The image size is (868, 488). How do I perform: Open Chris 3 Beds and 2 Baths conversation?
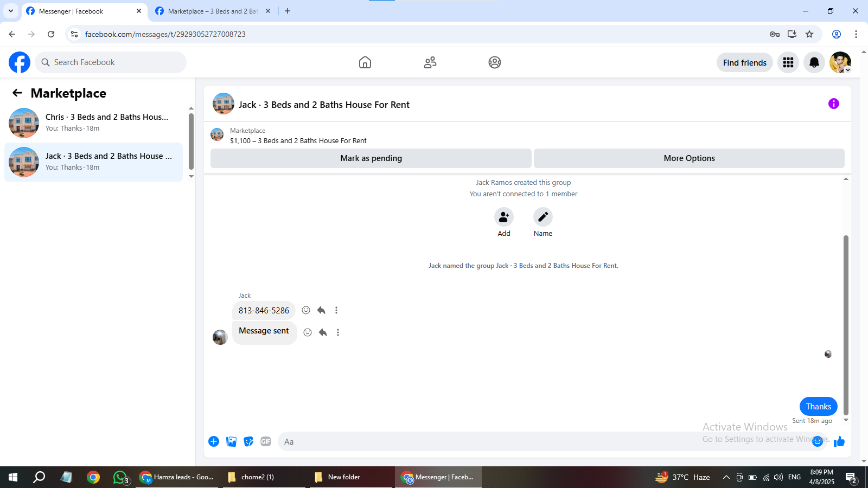(93, 123)
